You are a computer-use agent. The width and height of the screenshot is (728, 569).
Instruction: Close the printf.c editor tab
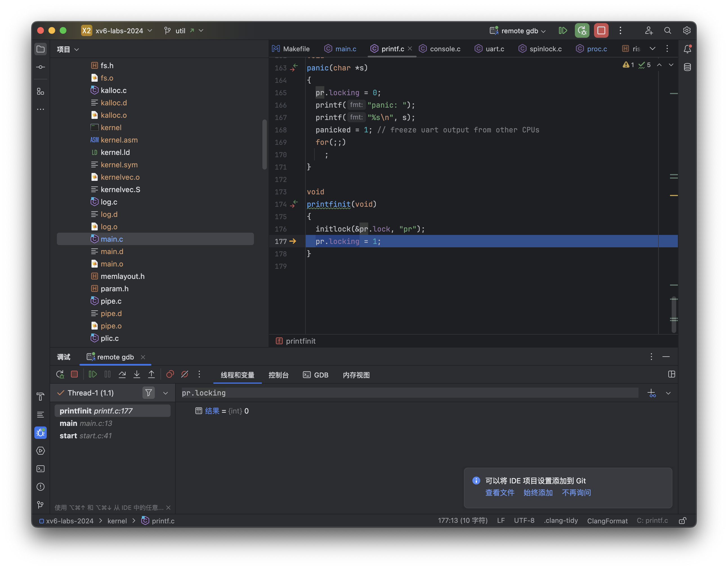410,49
